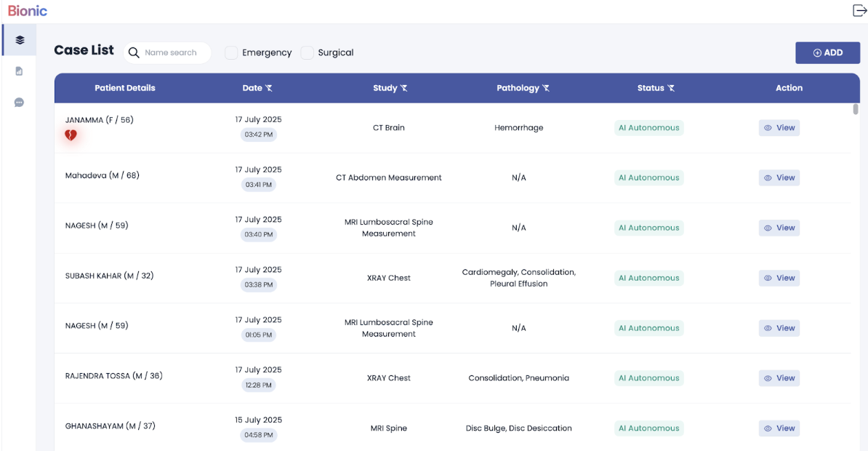Open the case list layers icon in sidebar
The image size is (868, 451).
point(20,40)
